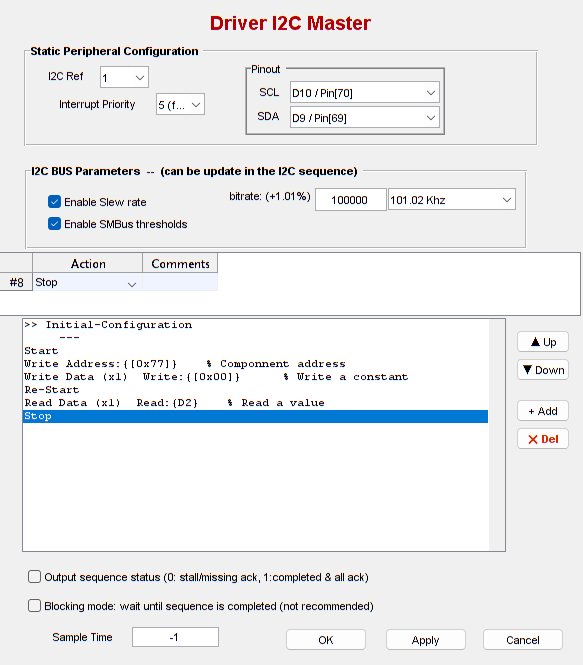Select the Write Data (x1) line
This screenshot has height=665, width=583.
[x=255, y=377]
